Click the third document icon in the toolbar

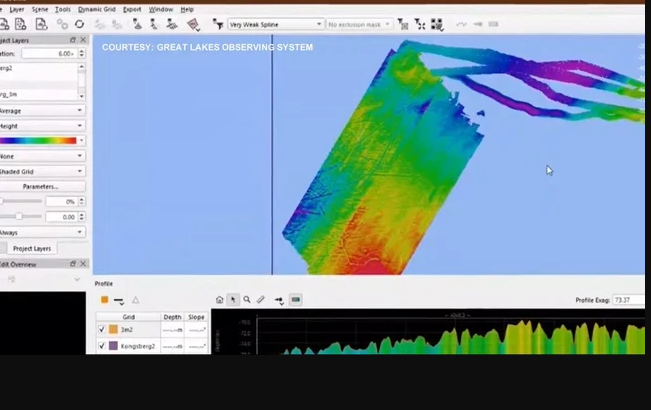[41, 24]
